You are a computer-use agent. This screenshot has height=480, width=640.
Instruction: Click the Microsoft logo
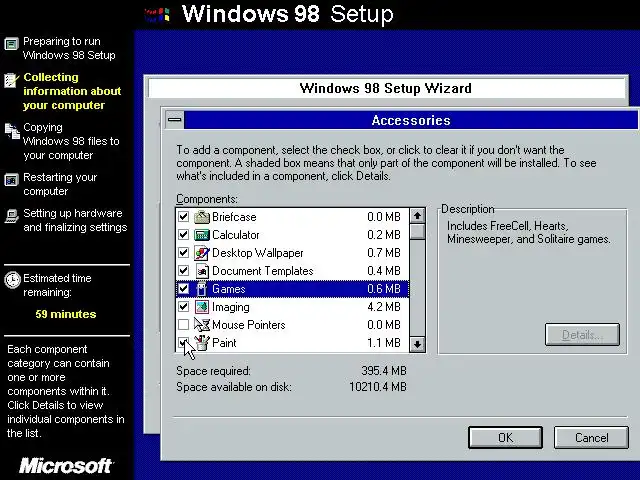66,465
